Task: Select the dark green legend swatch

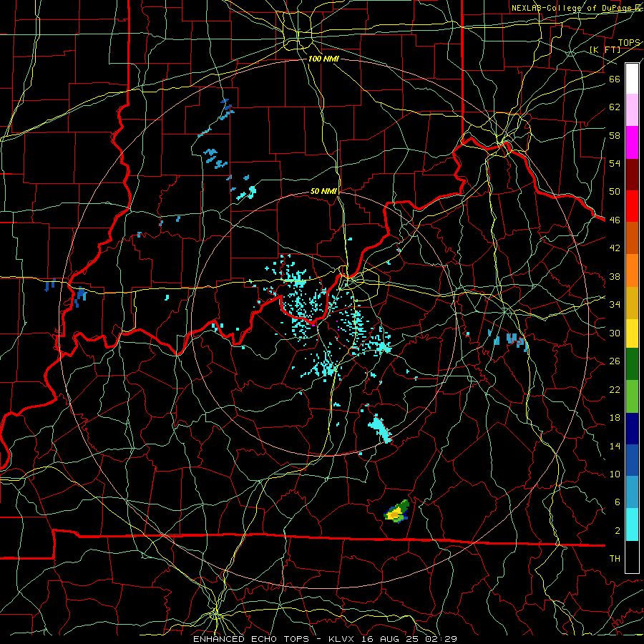Action: point(632,364)
